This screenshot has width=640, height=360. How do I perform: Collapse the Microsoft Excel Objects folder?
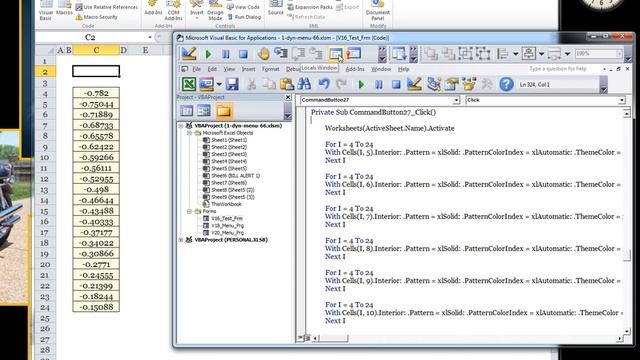click(x=189, y=133)
